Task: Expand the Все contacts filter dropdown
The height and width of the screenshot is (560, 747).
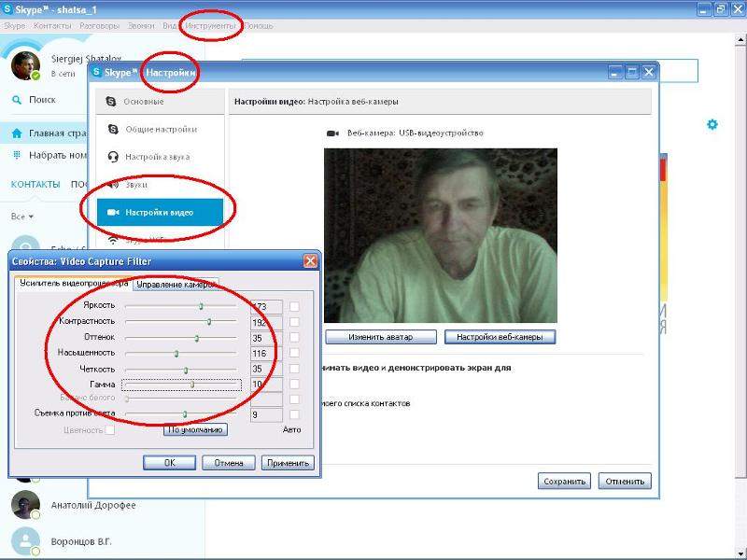Action: click(x=22, y=217)
